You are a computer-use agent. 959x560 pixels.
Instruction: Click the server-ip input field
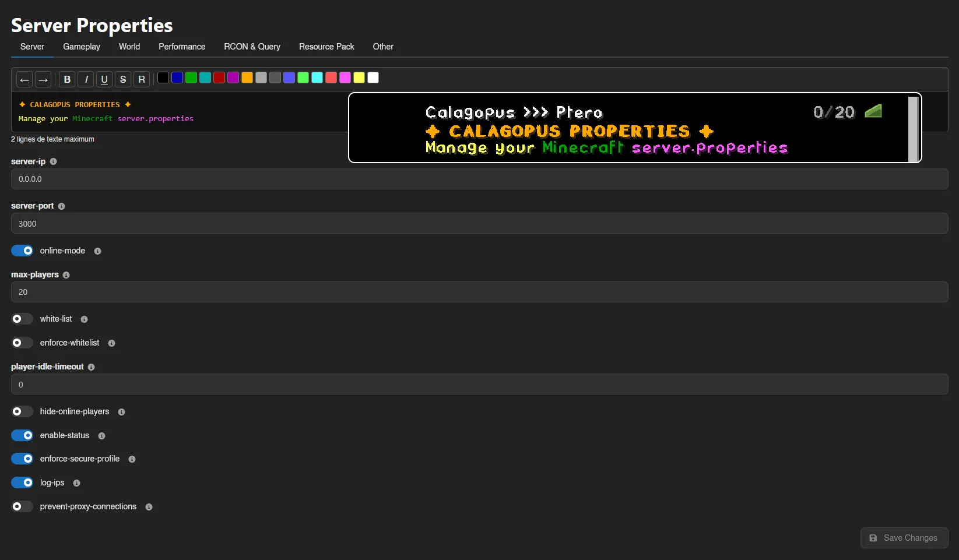(x=479, y=179)
